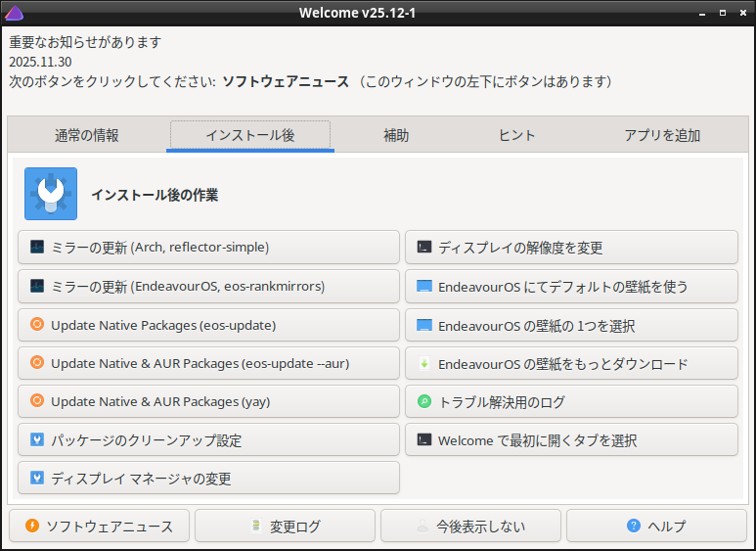The image size is (756, 551).
Task: Switch to the 通常の情報 tab
Action: point(87,136)
